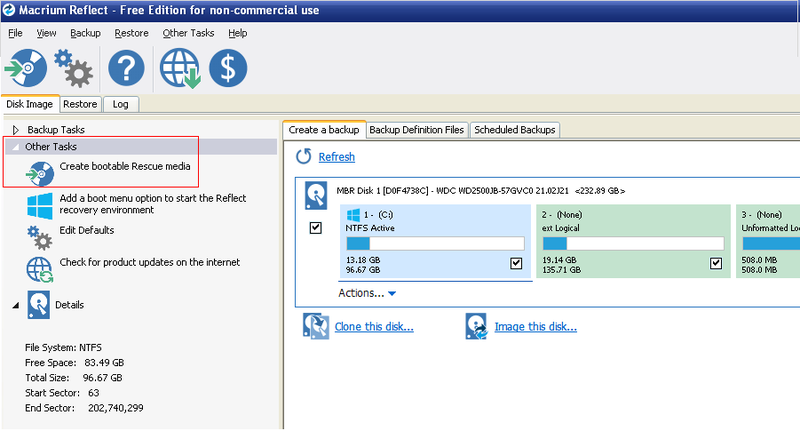Click the Clone this disk link
The height and width of the screenshot is (431, 800).
(374, 327)
